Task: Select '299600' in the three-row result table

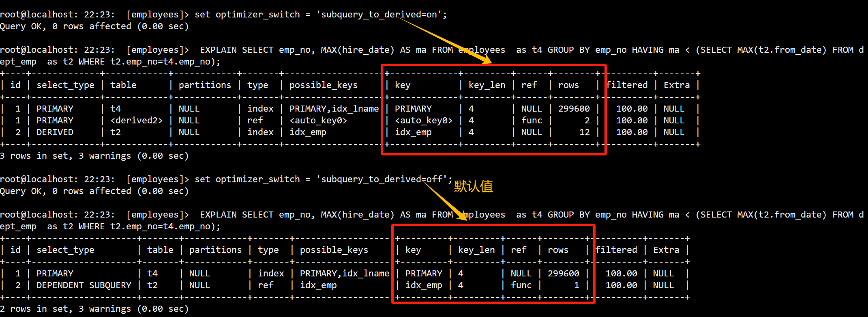Action: pyautogui.click(x=574, y=109)
